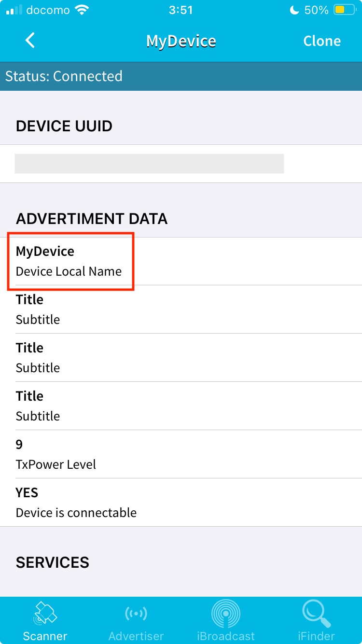Tap the Wi-Fi icon in status bar

pyautogui.click(x=83, y=10)
